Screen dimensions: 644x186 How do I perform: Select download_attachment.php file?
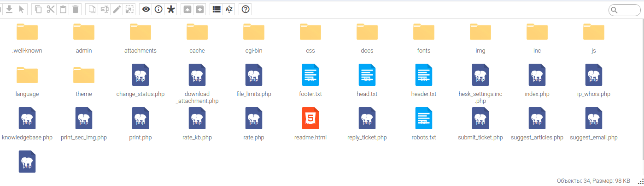tap(197, 83)
